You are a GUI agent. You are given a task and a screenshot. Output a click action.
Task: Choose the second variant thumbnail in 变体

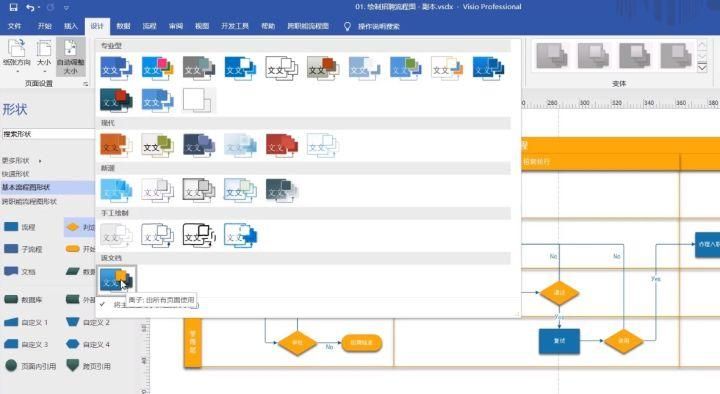[593, 56]
